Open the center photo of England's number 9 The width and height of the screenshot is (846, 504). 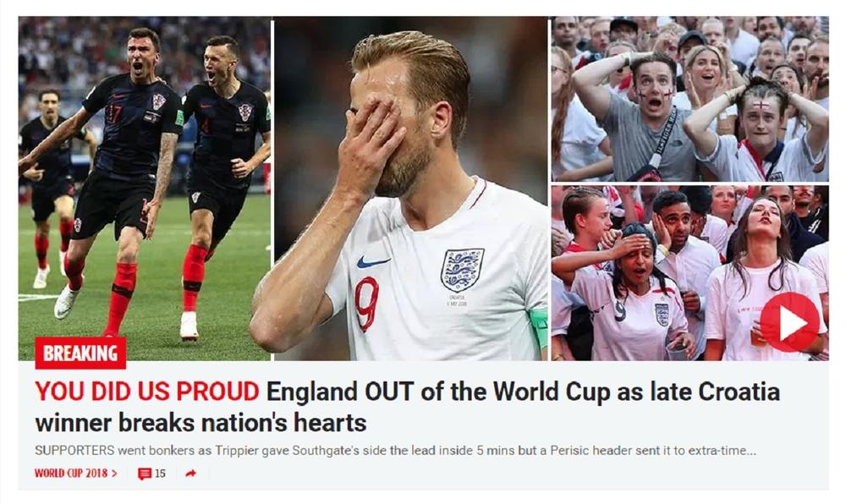(x=411, y=189)
